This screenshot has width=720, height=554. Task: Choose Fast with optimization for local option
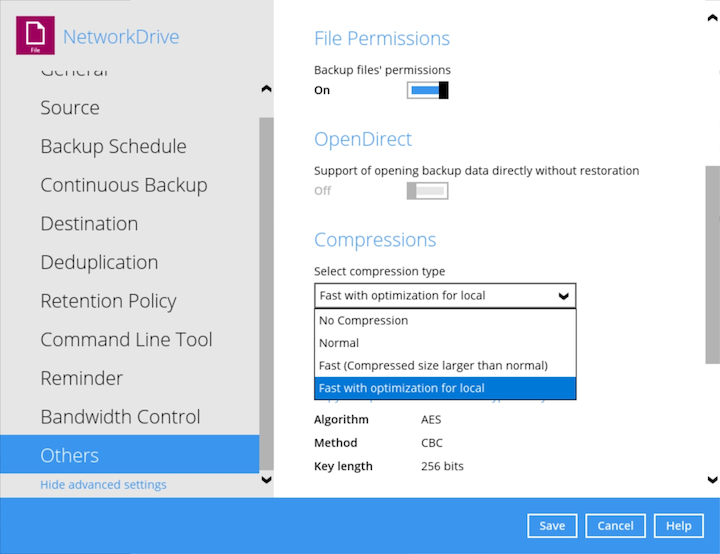click(445, 388)
